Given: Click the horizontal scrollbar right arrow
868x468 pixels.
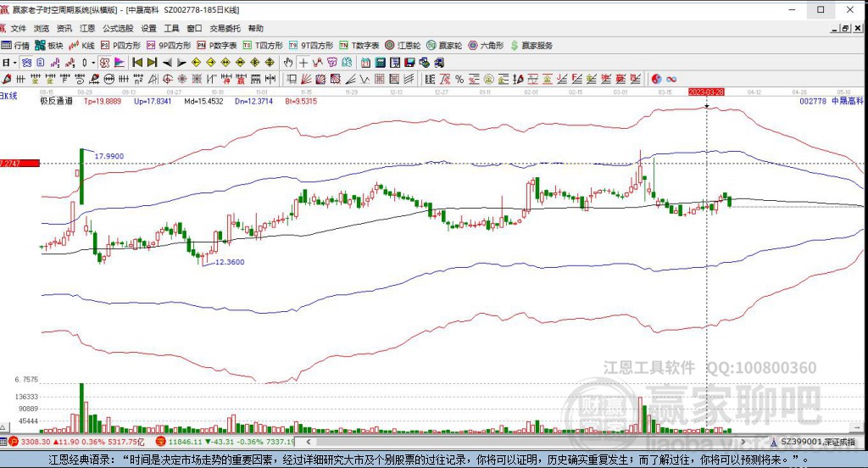Looking at the screenshot, I should click(743, 442).
